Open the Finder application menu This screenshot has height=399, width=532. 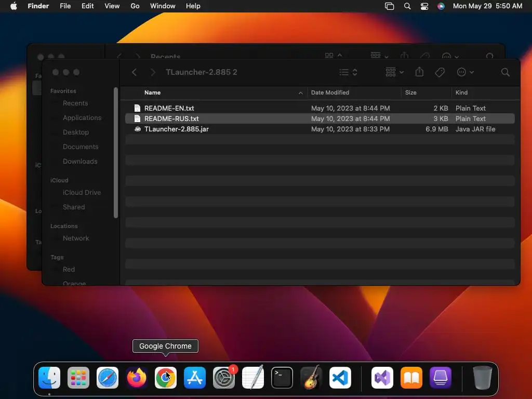pos(38,6)
